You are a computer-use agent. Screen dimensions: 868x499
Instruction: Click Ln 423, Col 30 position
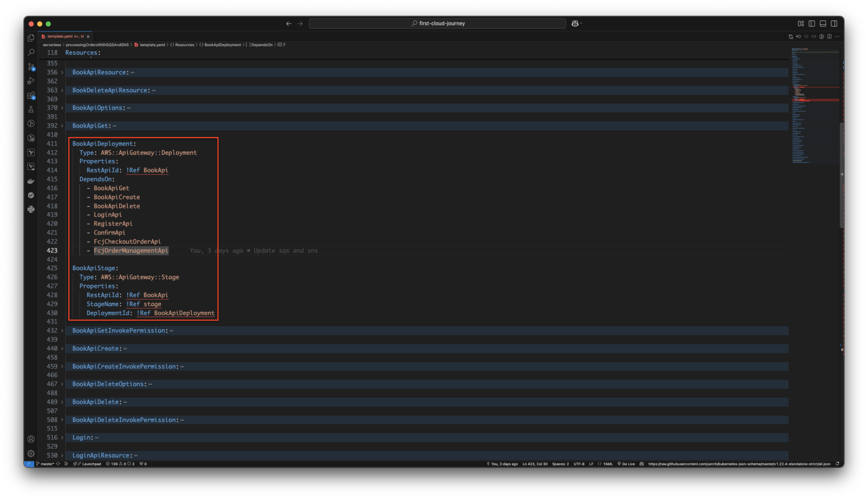(535, 464)
